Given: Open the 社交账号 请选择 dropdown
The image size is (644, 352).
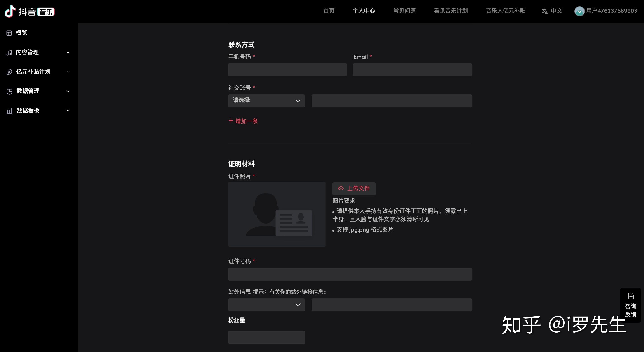Looking at the screenshot, I should point(266,101).
